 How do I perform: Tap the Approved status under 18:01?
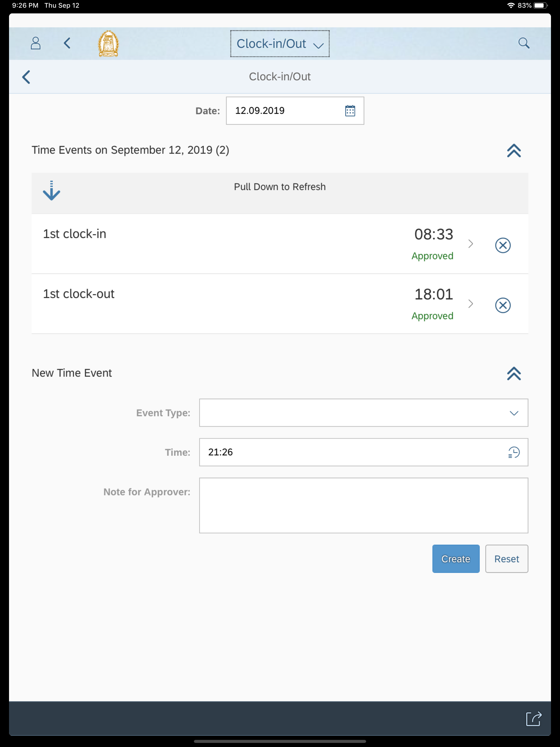pos(432,316)
